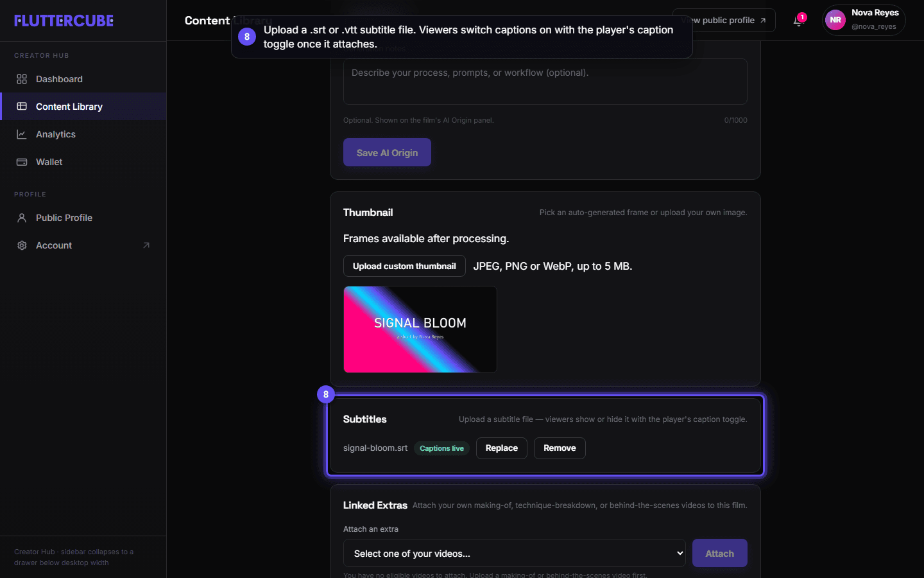The image size is (924, 578).
Task: Click the Attach extra button
Action: tap(720, 553)
